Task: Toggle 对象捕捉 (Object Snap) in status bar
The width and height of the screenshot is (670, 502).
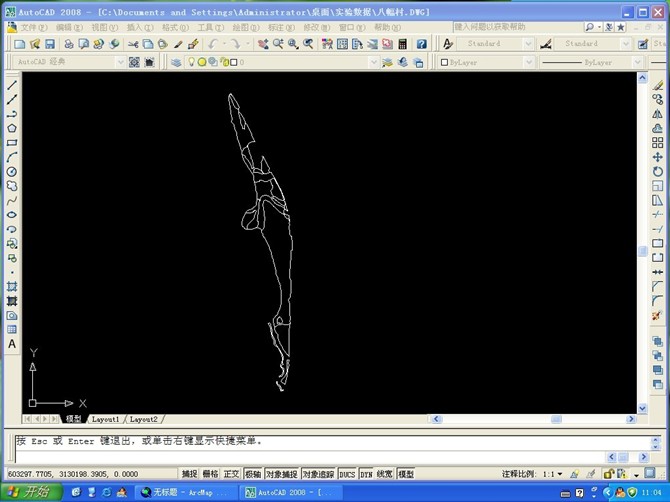Action: [x=281, y=474]
